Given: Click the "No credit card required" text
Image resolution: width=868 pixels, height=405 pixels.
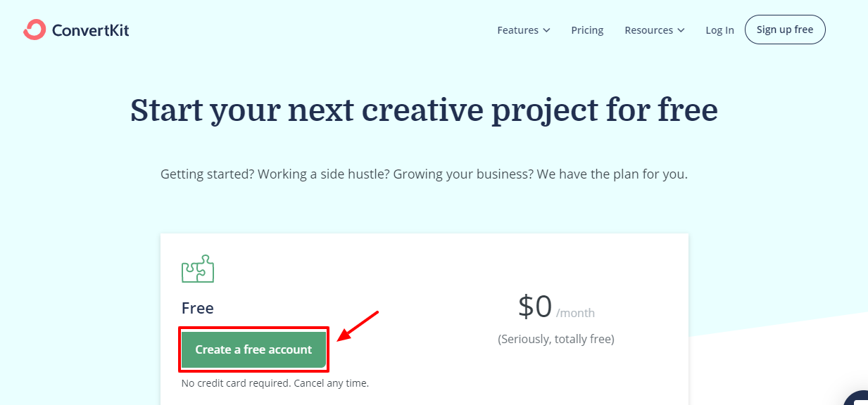Looking at the screenshot, I should pos(275,383).
